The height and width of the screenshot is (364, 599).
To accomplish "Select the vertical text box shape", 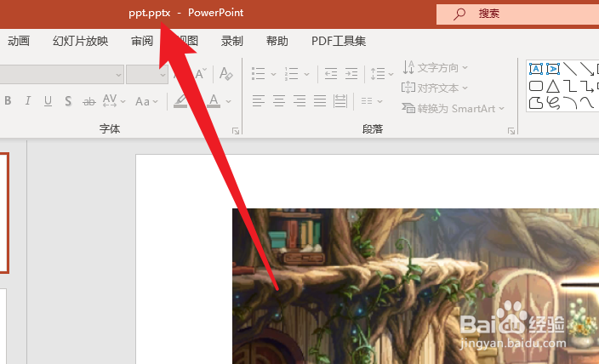I will coord(553,69).
